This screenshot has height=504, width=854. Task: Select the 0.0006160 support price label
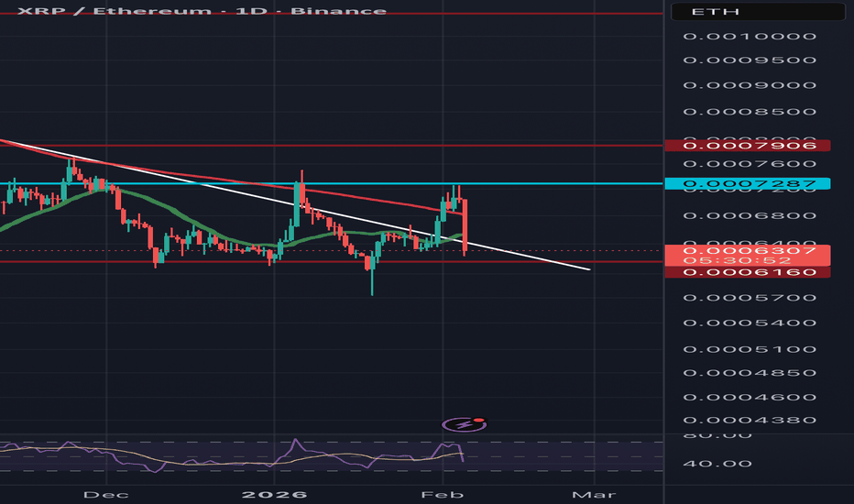coord(748,272)
